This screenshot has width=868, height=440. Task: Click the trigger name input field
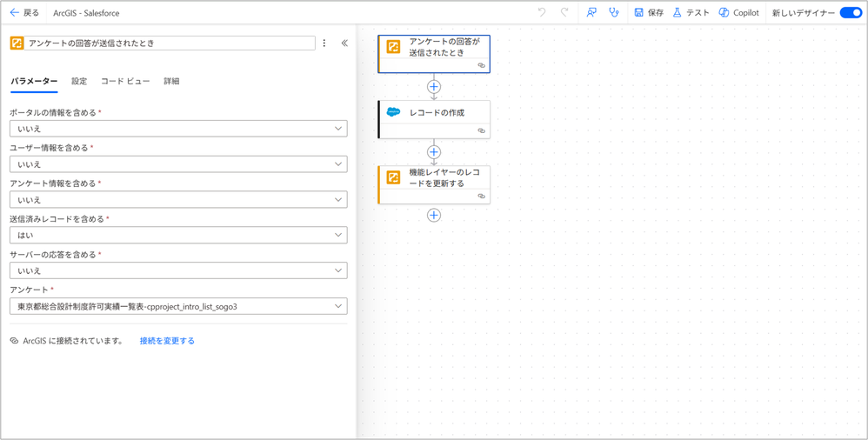170,43
